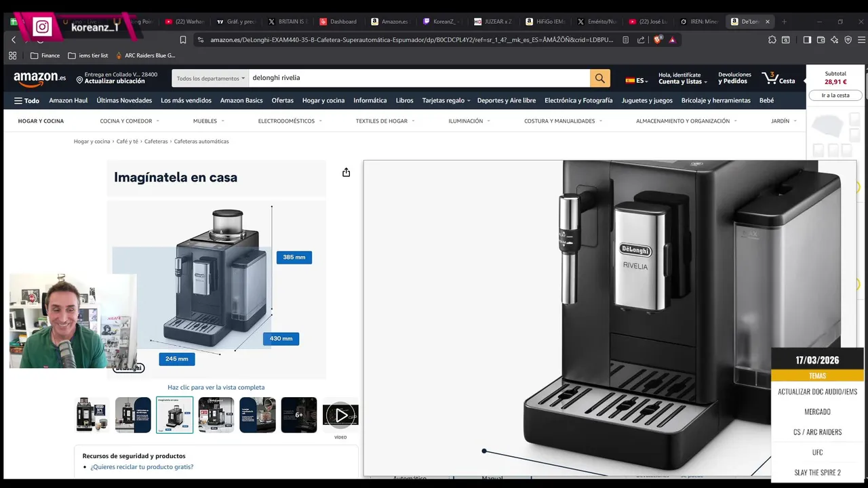Expand MUEBLES category menu
868x488 pixels.
209,121
